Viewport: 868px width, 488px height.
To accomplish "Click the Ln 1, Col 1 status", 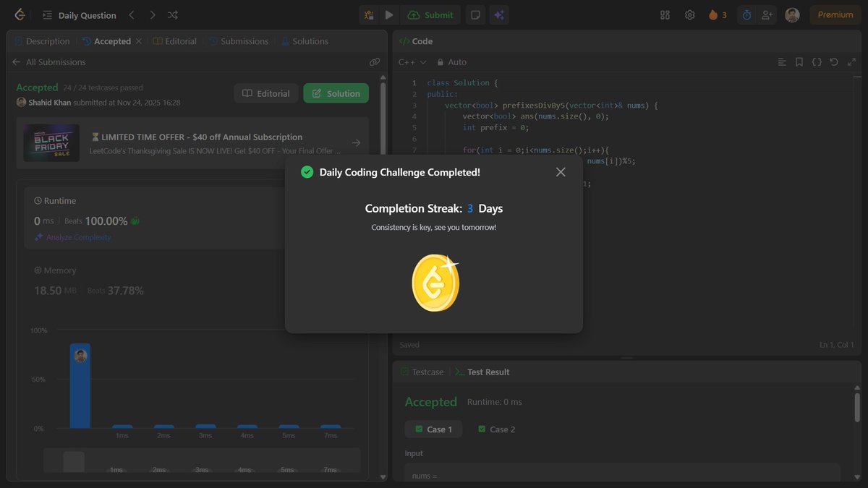I will [x=837, y=346].
